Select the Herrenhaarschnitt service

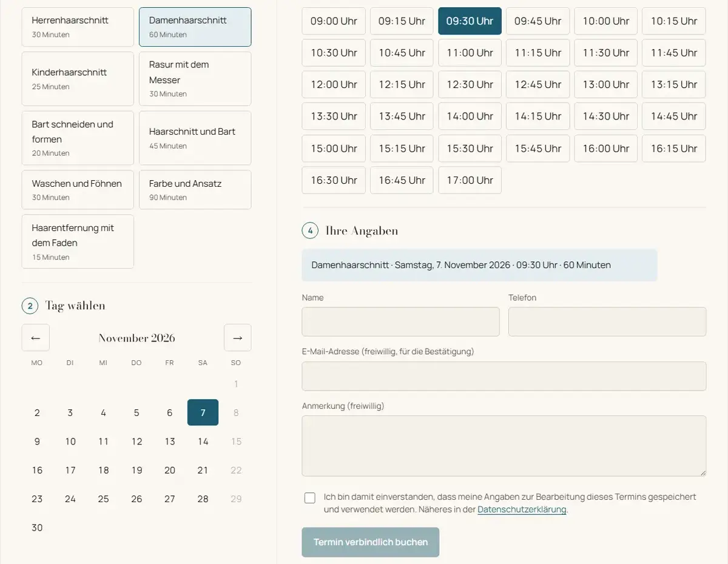point(78,27)
